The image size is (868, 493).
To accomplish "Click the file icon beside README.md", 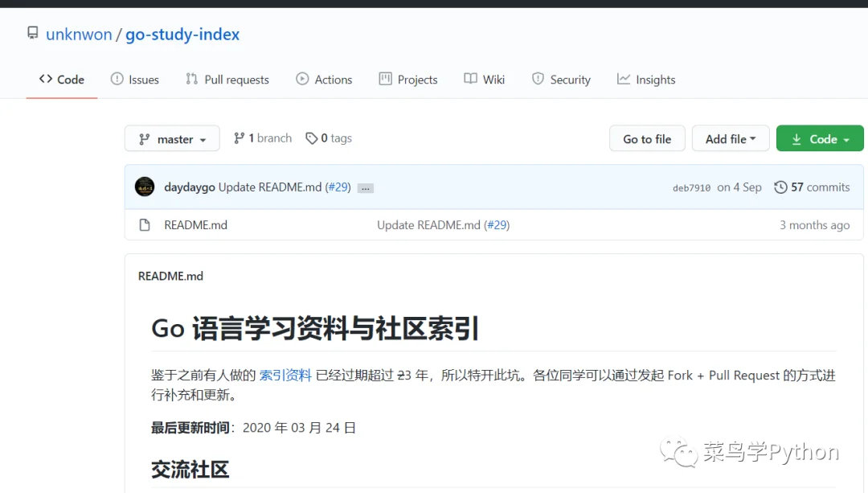I will (145, 225).
